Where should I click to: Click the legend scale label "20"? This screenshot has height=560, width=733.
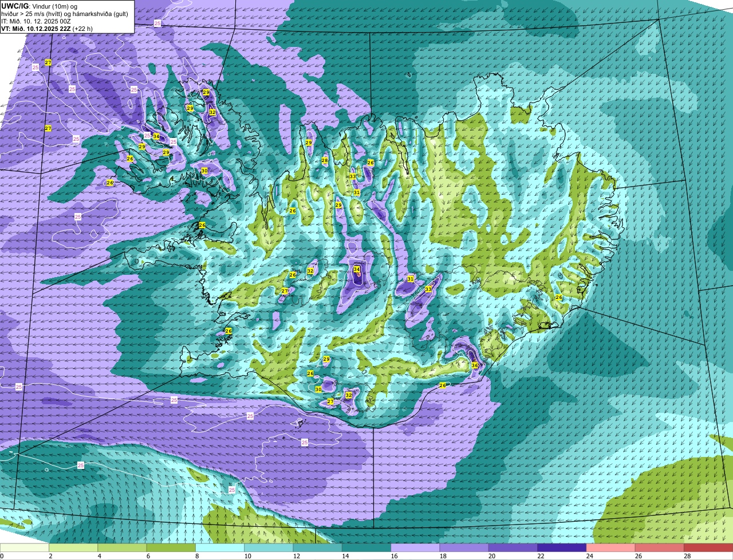492,556
